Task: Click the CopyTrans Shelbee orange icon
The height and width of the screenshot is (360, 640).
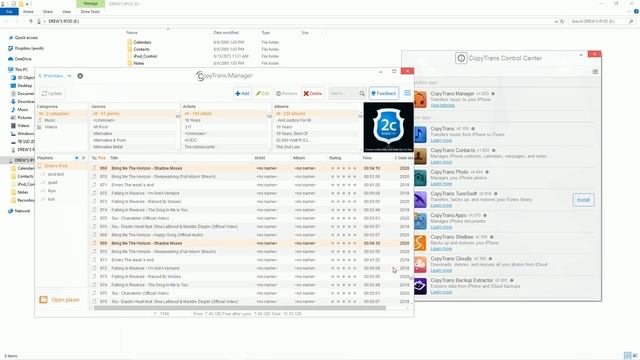Action: pyautogui.click(x=420, y=243)
